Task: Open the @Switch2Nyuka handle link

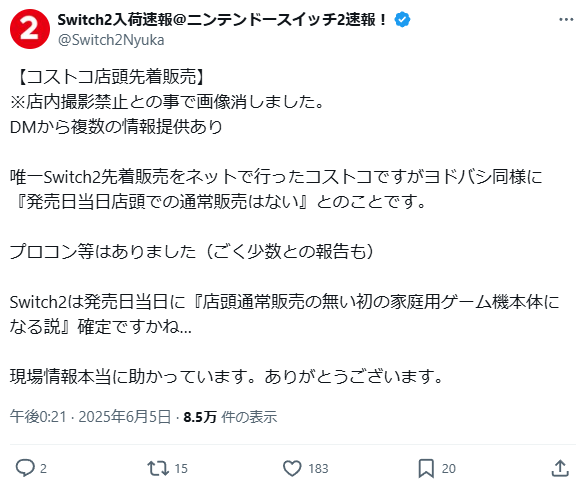Action: click(x=111, y=40)
